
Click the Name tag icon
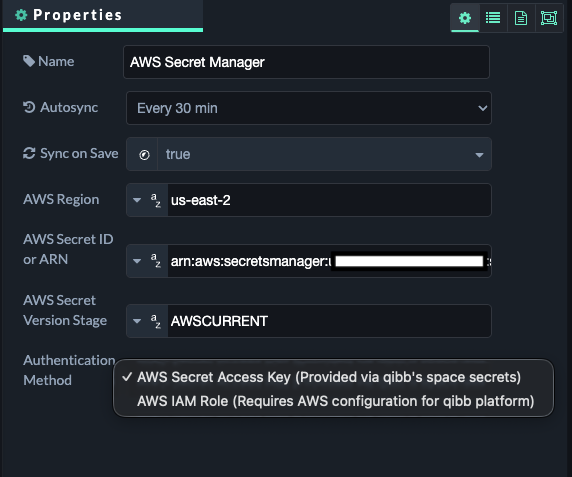(29, 61)
